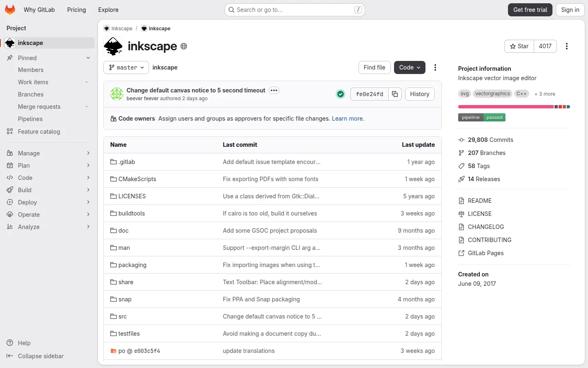Click the Learn more link

348,119
